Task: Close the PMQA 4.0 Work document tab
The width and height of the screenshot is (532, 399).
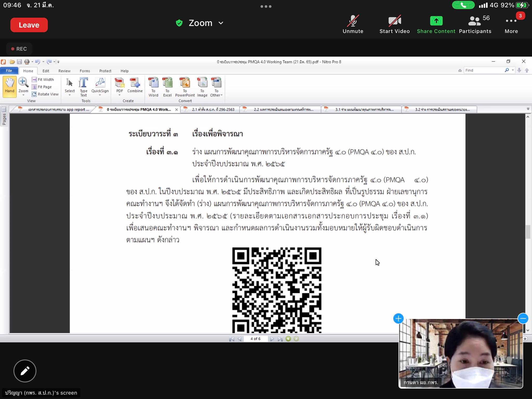Action: [177, 110]
